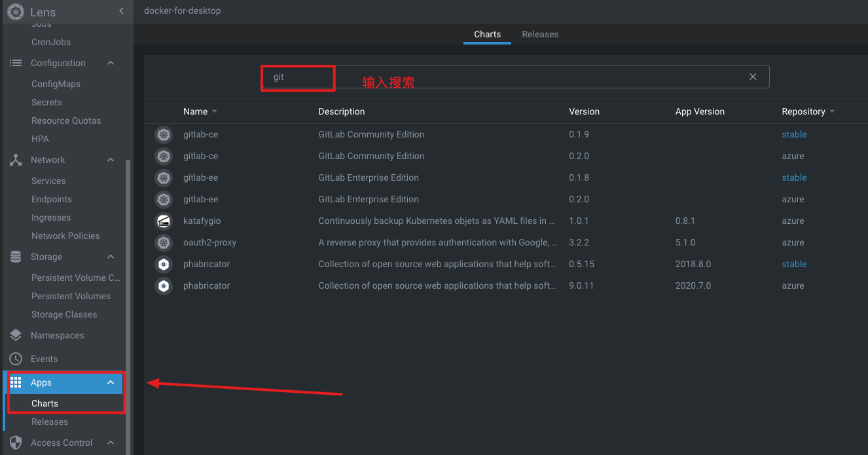Collapse the Storage section chevron

click(x=111, y=257)
